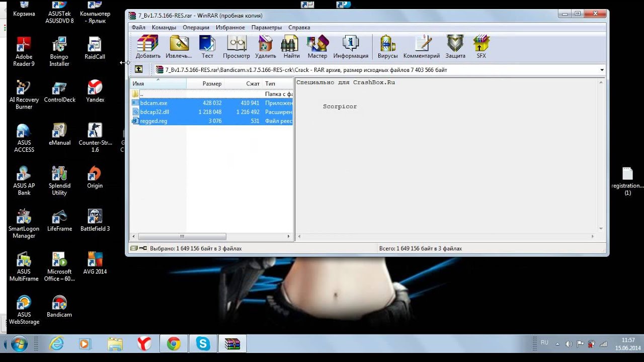Click the file list scroll right arrow

point(289,236)
